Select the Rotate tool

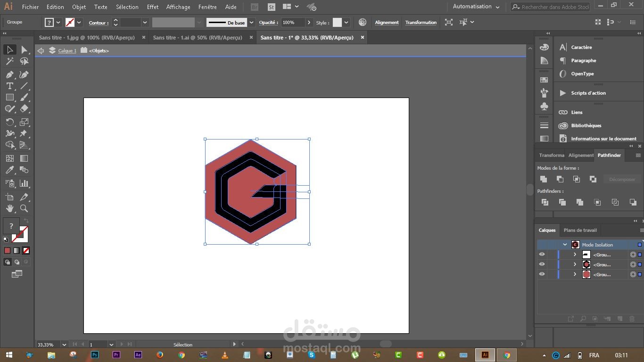tap(9, 122)
